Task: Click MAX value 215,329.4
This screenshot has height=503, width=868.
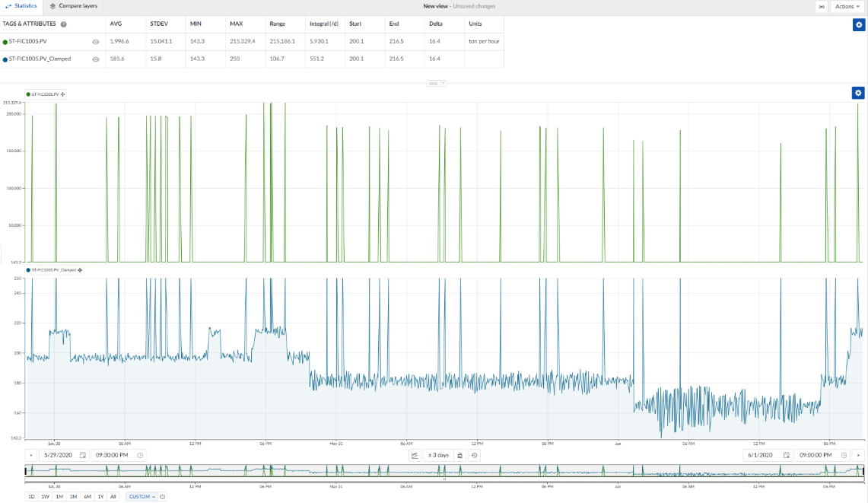Action: (x=243, y=42)
